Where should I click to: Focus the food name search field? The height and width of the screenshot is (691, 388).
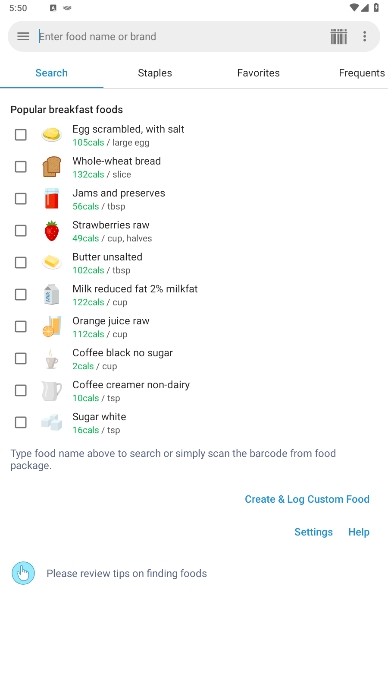pos(181,36)
